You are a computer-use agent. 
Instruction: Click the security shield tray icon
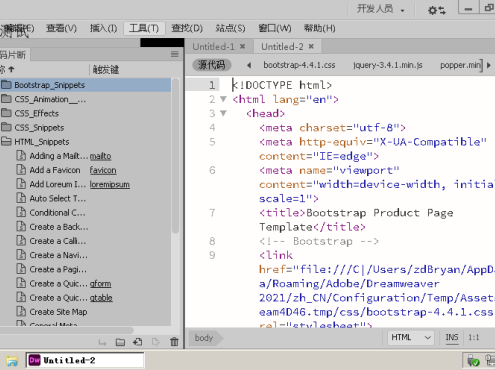473,361
